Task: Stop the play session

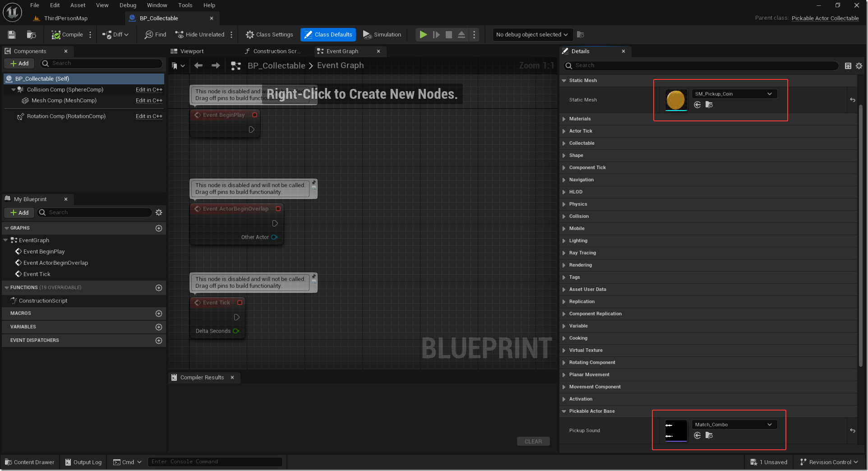Action: pyautogui.click(x=449, y=35)
